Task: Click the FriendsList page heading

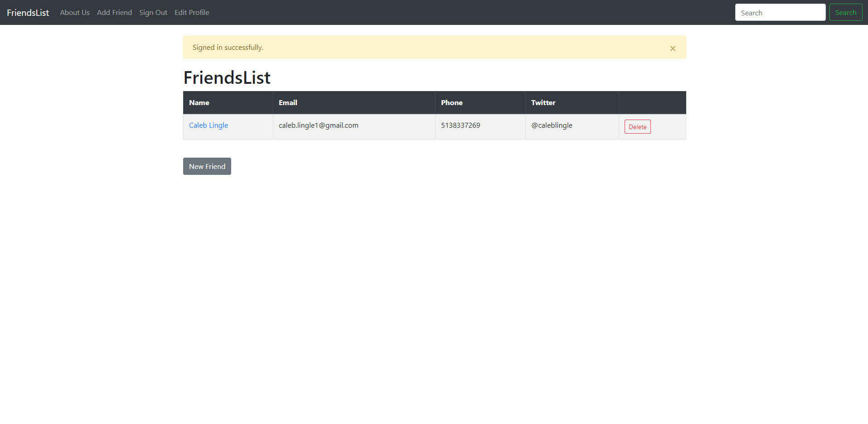Action: click(x=227, y=77)
